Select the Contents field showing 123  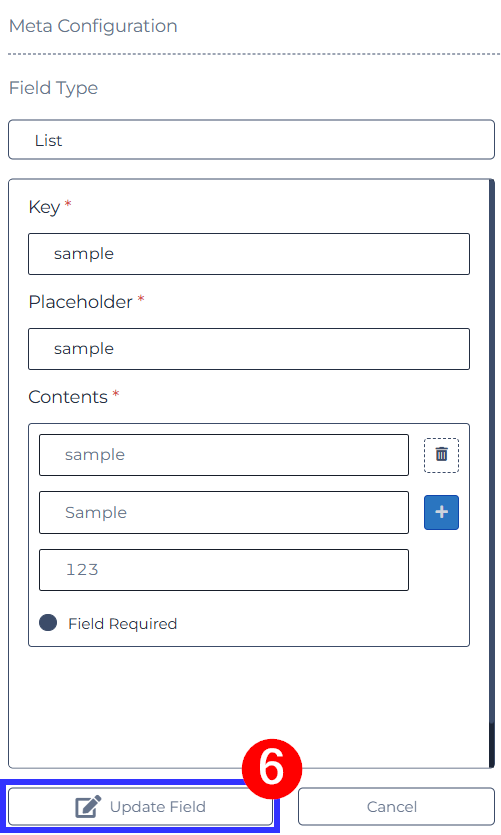(x=224, y=570)
